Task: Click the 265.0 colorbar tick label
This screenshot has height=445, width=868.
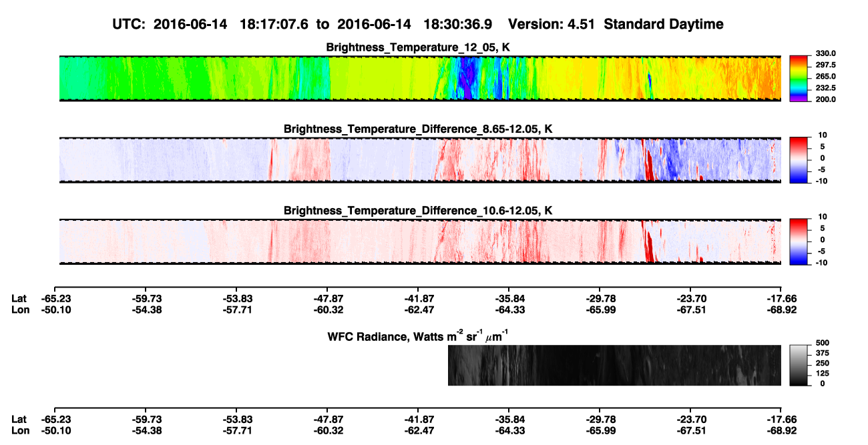Action: point(825,76)
